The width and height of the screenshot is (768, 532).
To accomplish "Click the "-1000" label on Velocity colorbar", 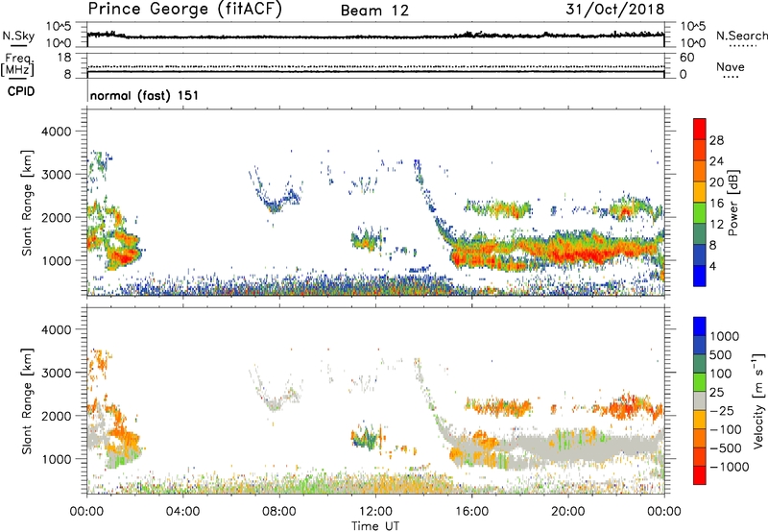I will 729,467.
